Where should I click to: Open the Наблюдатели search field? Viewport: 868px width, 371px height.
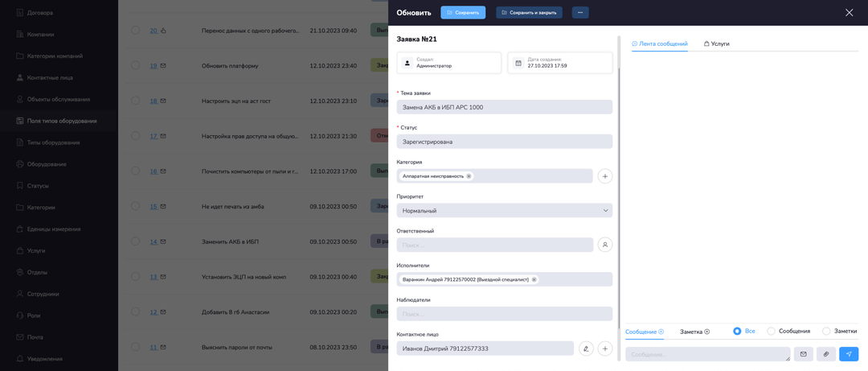pos(504,314)
